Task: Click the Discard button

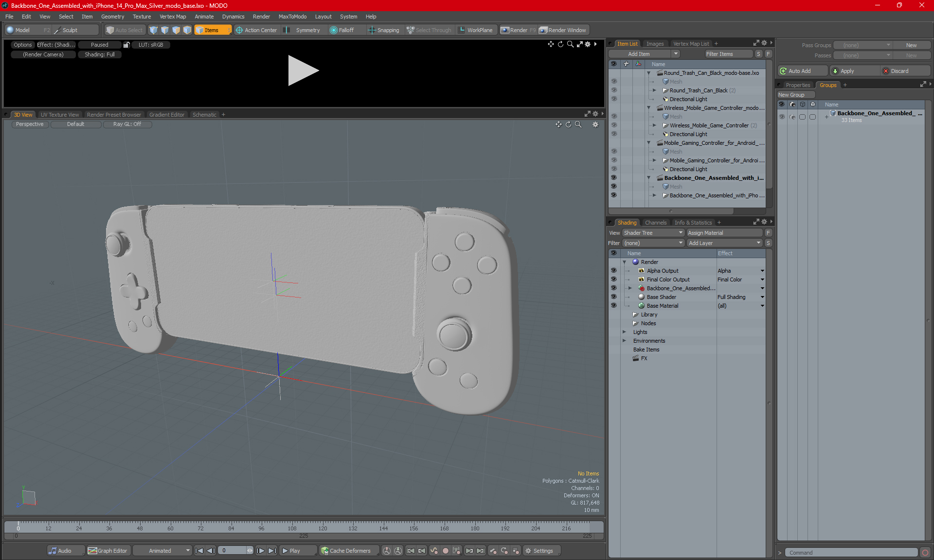Action: 905,71
